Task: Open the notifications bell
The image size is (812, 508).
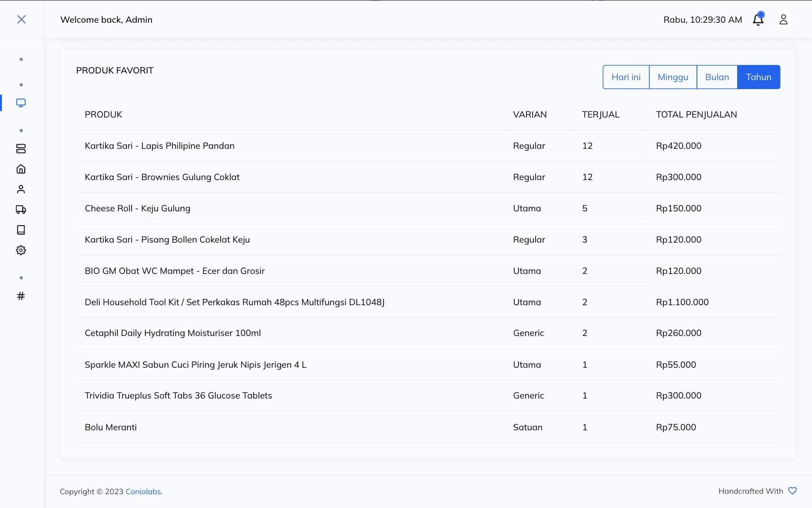Action: [758, 19]
